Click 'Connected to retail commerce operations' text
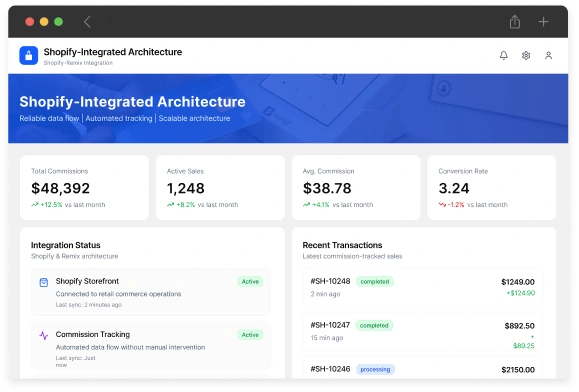579x392 pixels. point(119,294)
